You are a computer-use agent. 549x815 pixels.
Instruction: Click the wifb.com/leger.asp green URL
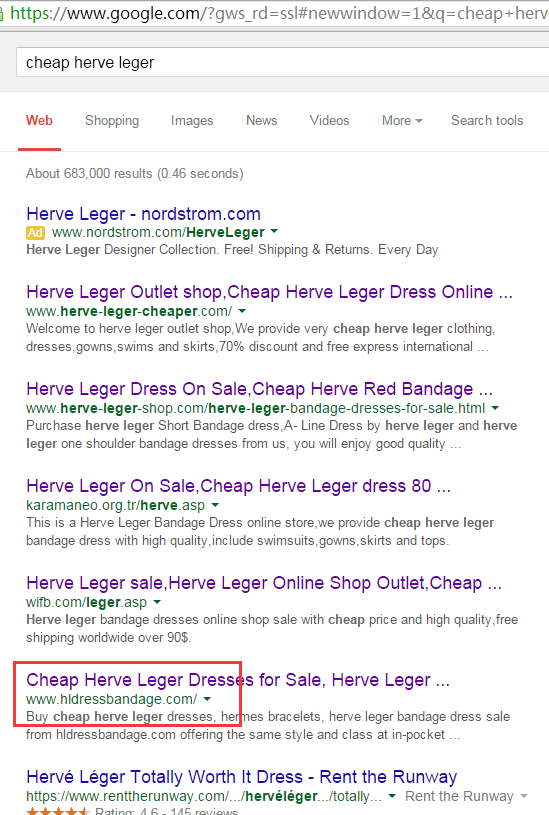click(86, 602)
